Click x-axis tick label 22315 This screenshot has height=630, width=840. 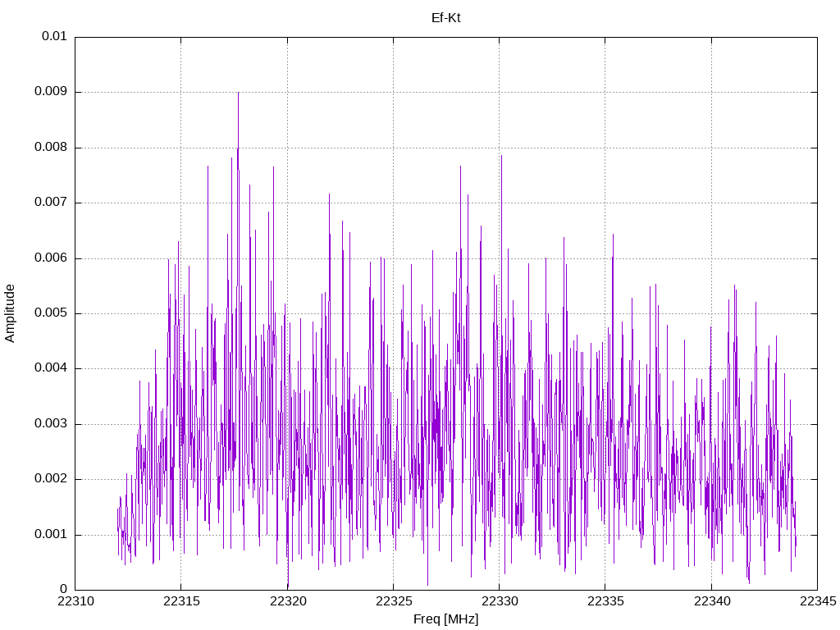(x=181, y=601)
